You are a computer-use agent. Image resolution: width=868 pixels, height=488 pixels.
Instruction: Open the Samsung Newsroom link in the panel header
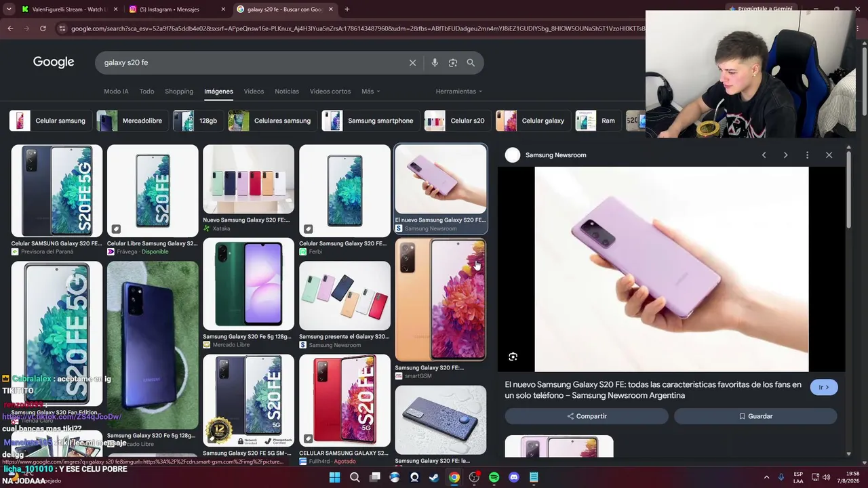(555, 155)
